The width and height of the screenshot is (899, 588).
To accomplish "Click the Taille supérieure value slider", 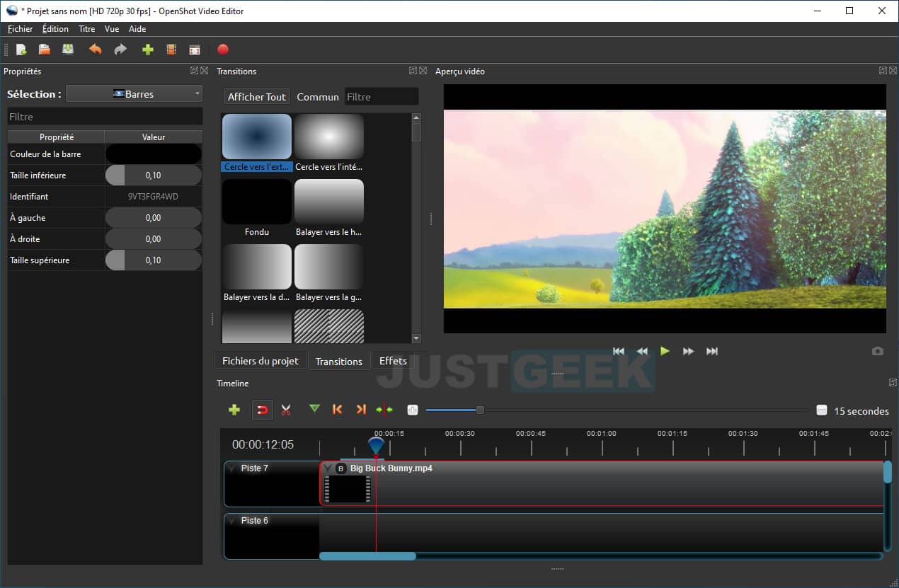I will point(154,260).
